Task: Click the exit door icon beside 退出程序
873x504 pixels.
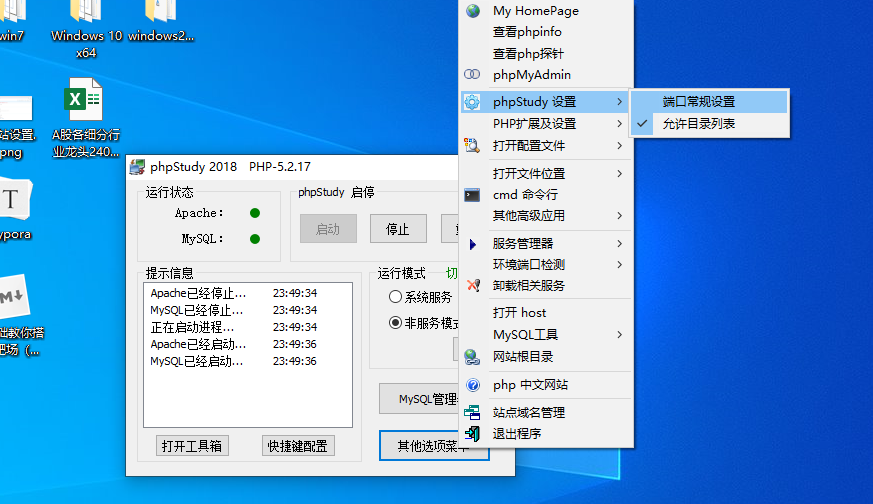Action: click(472, 433)
